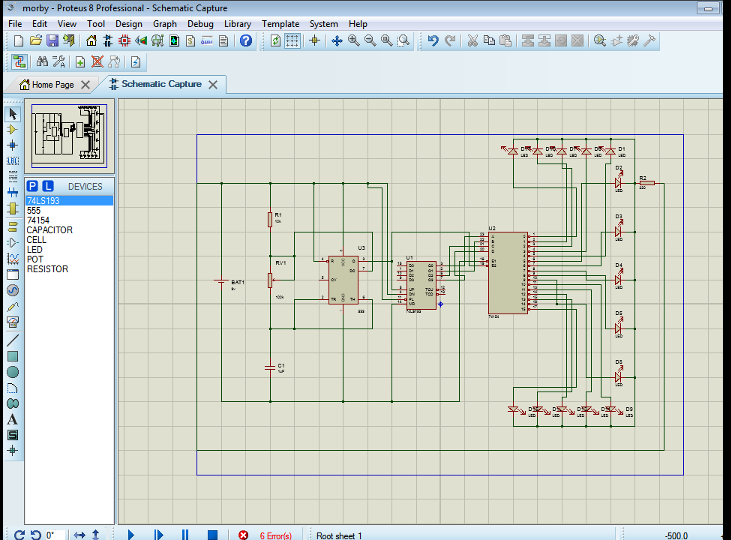
Task: Switch to the Home Page tab
Action: [52, 85]
